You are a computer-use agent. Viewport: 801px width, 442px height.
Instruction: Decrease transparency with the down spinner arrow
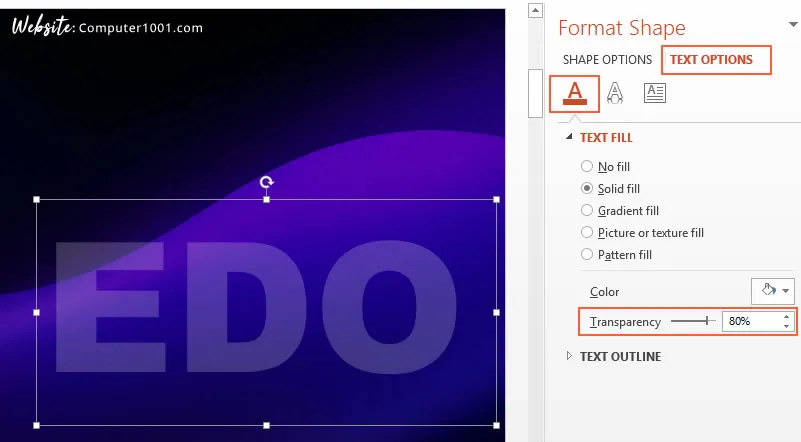tap(786, 327)
